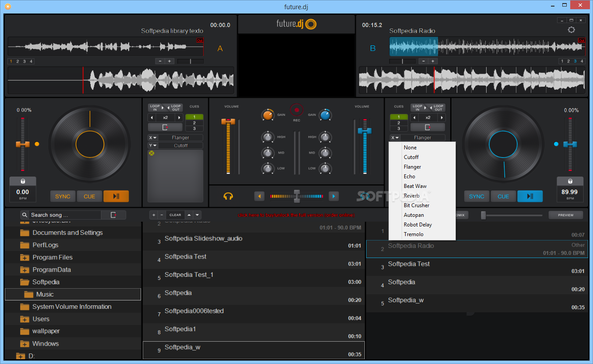This screenshot has width=593, height=364.
Task: Expand the D: drive node
Action: pyautogui.click(x=21, y=356)
